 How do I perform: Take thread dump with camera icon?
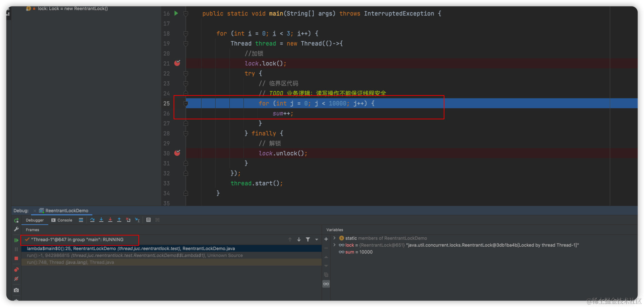tap(16, 290)
